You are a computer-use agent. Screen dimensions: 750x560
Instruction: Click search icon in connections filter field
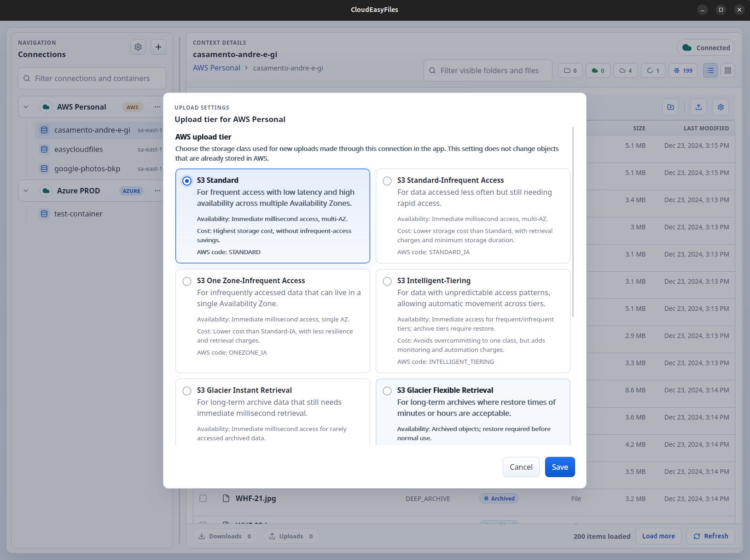click(x=27, y=78)
